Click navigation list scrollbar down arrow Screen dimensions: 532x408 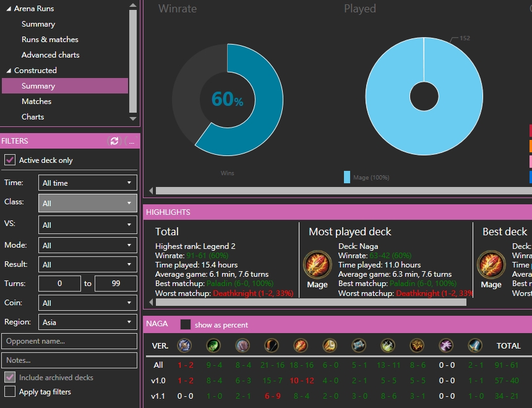(133, 118)
